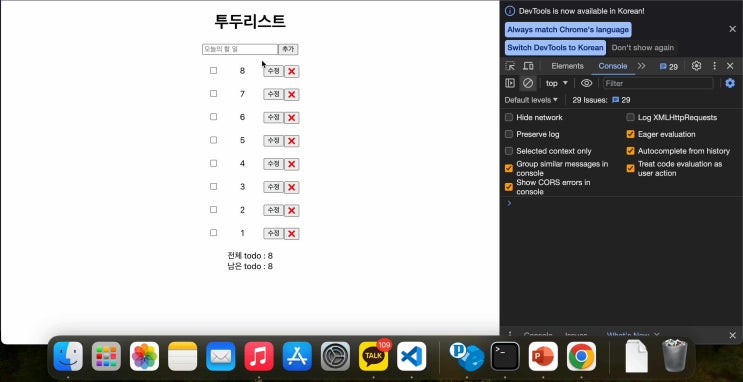This screenshot has width=743, height=382.
Task: Click Always match Chrome's language button
Action: click(568, 29)
